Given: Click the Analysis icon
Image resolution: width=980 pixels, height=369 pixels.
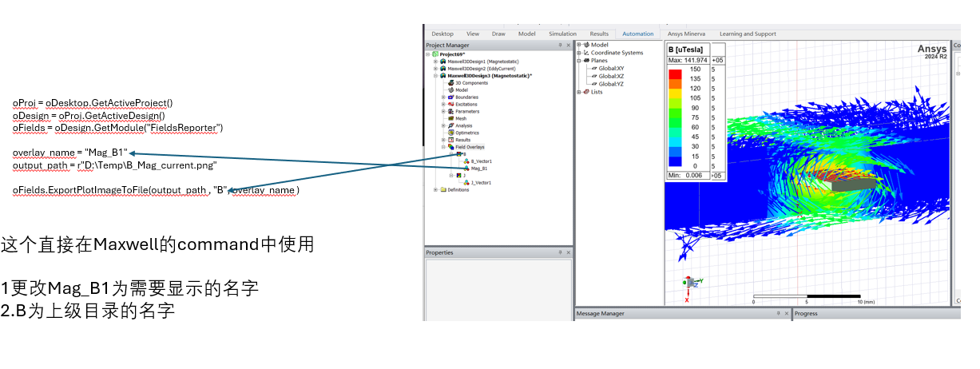Looking at the screenshot, I should pos(450,125).
